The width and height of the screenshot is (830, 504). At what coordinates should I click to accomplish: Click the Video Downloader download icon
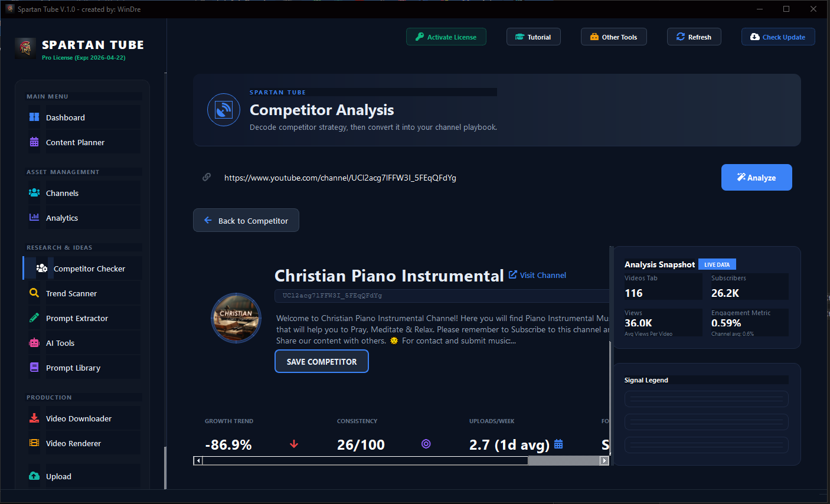(35, 418)
